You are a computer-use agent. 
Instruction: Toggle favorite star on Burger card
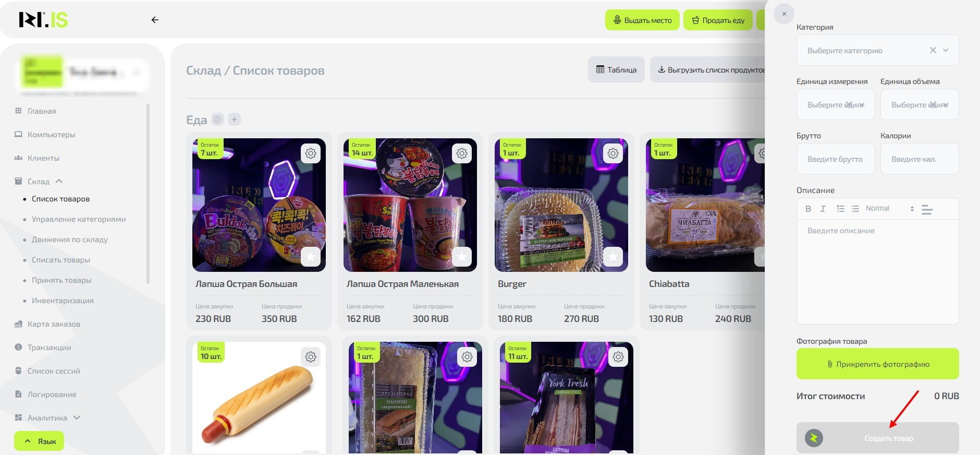(x=613, y=257)
